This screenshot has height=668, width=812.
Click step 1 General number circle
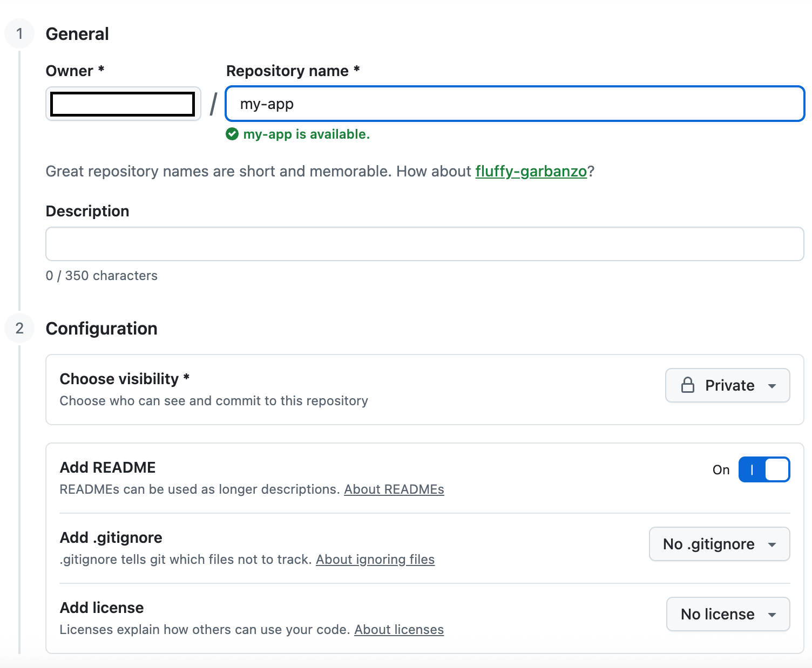pos(20,34)
